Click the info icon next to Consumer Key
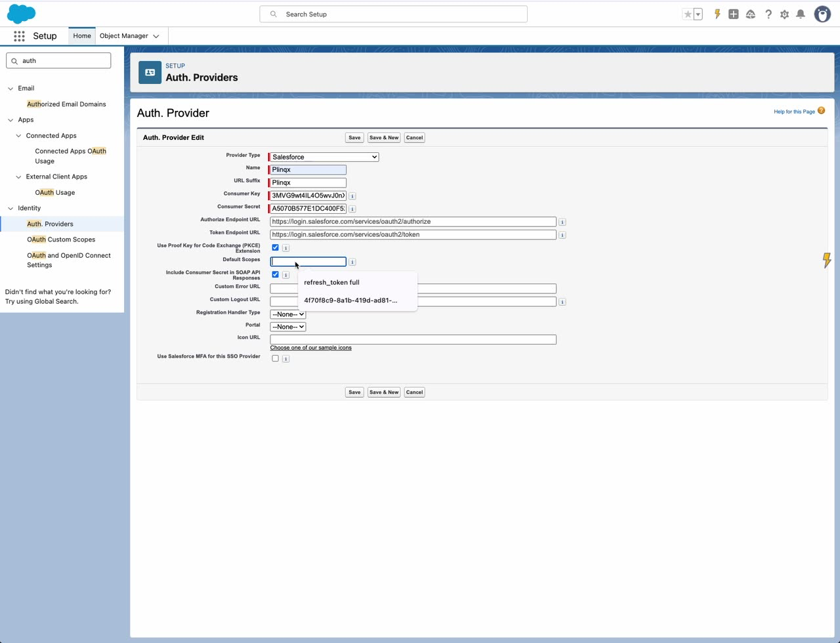This screenshot has width=840, height=643. click(x=352, y=196)
